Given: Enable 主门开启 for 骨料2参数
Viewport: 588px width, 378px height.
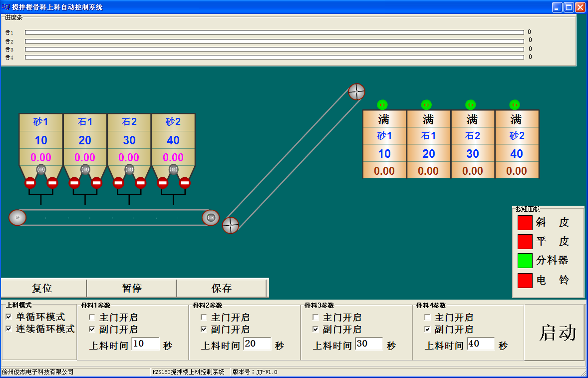Looking at the screenshot, I should pos(204,317).
